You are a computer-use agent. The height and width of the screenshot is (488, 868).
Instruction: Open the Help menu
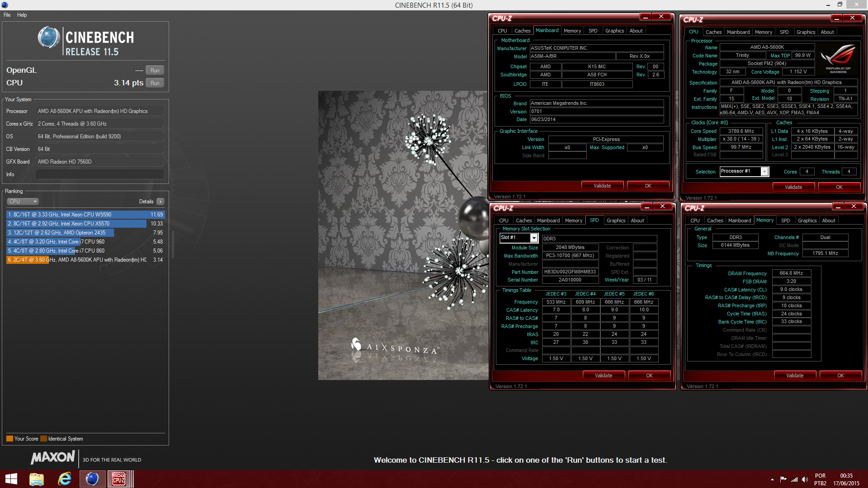pos(22,15)
